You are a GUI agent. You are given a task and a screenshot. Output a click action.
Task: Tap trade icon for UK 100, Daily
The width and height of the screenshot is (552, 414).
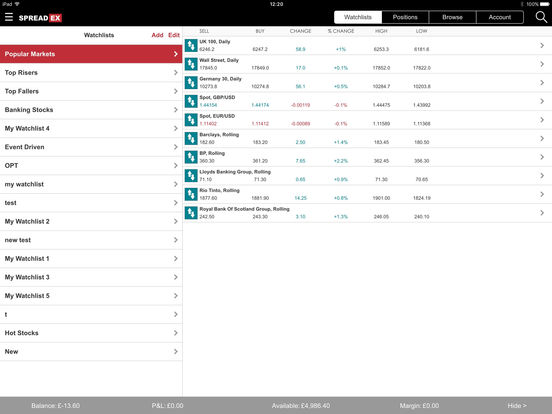(x=191, y=45)
